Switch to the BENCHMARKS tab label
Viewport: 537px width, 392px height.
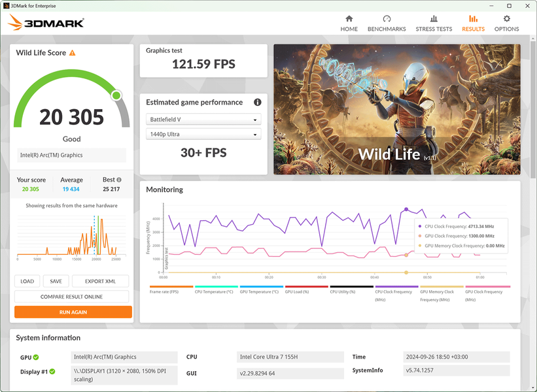[x=387, y=29]
